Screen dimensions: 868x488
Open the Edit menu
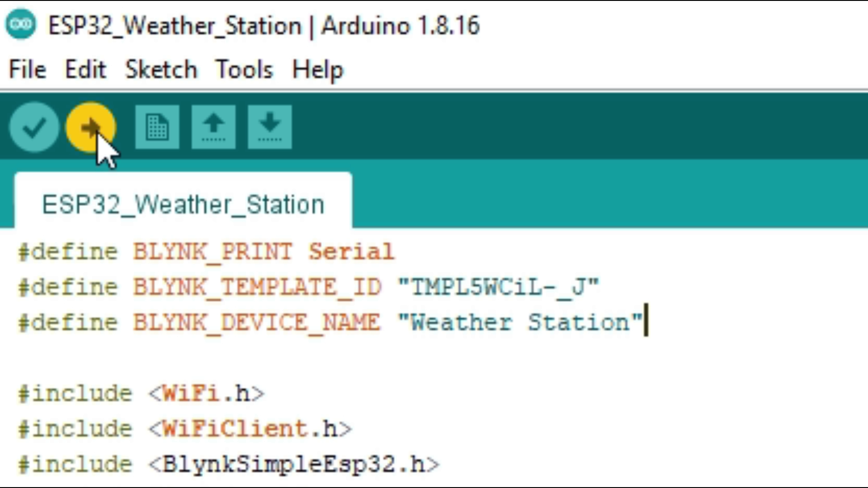tap(85, 70)
